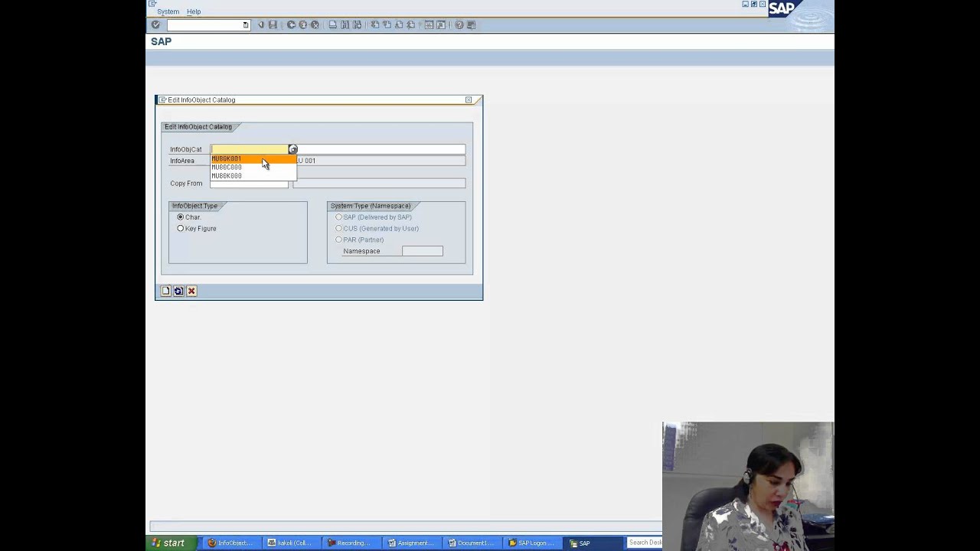
Task: Click the Print toolbar icon
Action: [333, 24]
